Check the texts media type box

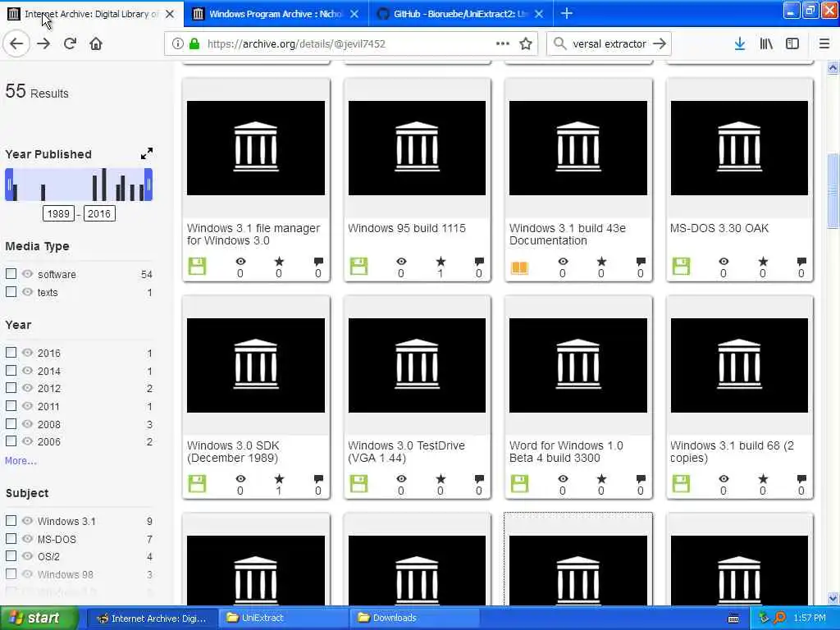coord(11,292)
